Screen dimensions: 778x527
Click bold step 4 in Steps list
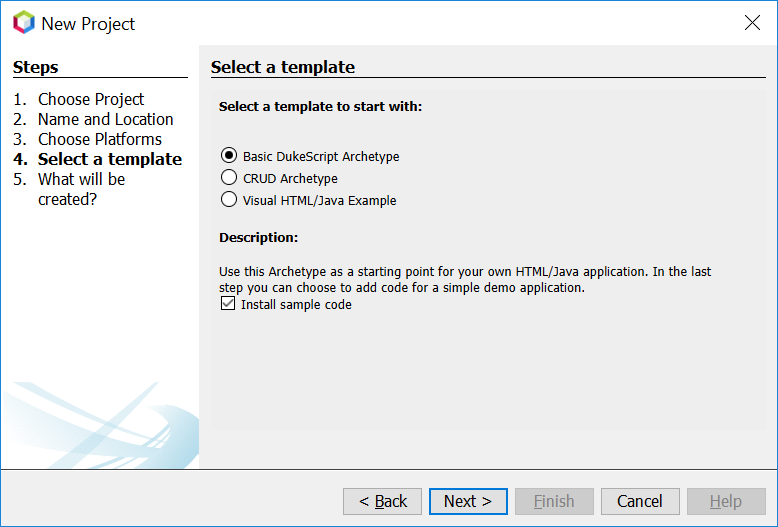(109, 159)
